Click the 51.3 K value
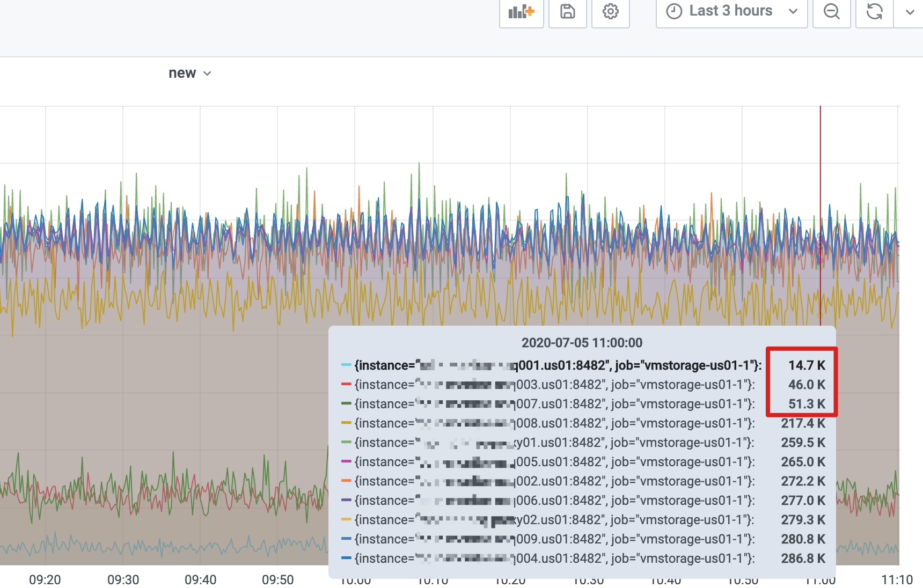 tap(807, 404)
